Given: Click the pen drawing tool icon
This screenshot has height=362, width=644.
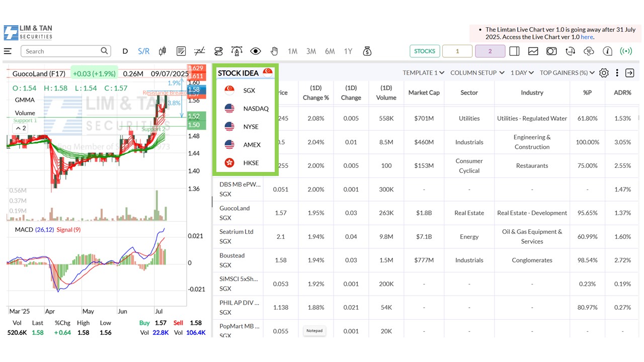Looking at the screenshot, I should pyautogui.click(x=237, y=51).
